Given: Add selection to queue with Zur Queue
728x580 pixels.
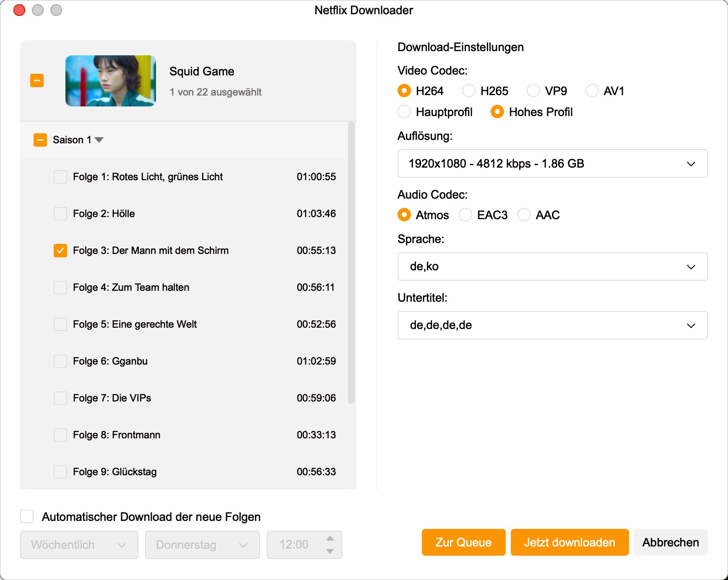Looking at the screenshot, I should click(x=463, y=542).
